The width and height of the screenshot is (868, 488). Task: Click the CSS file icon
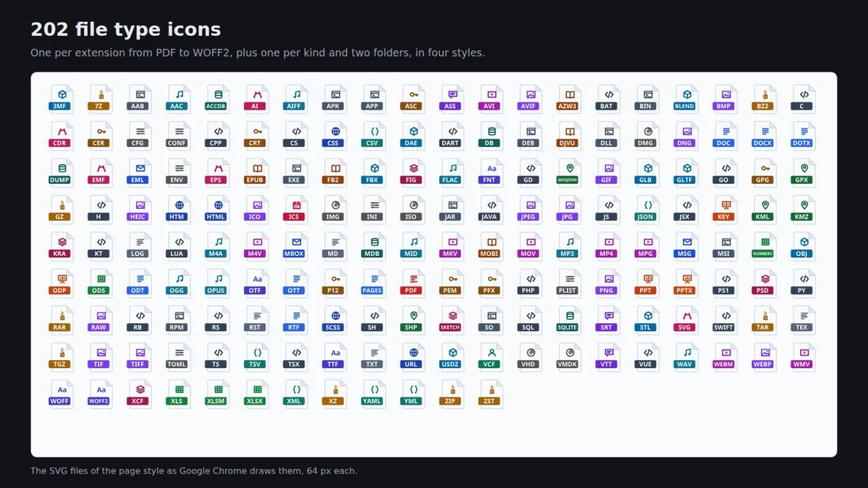[x=335, y=136]
